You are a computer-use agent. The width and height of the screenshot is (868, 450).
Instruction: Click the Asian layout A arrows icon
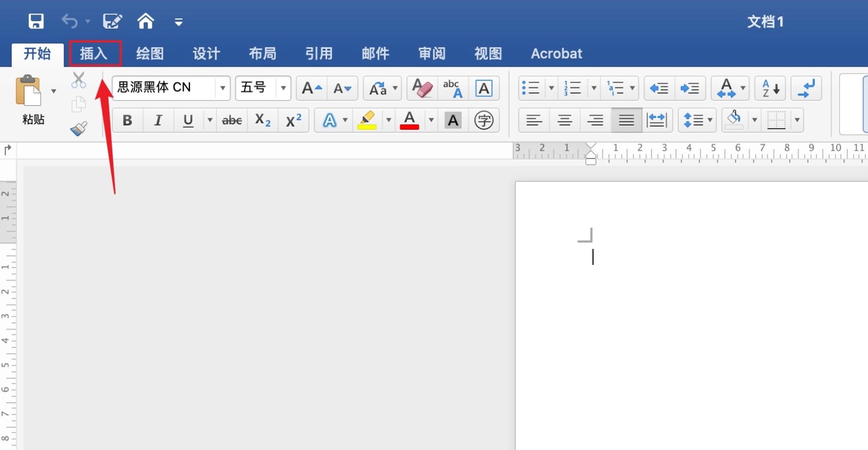[x=726, y=88]
